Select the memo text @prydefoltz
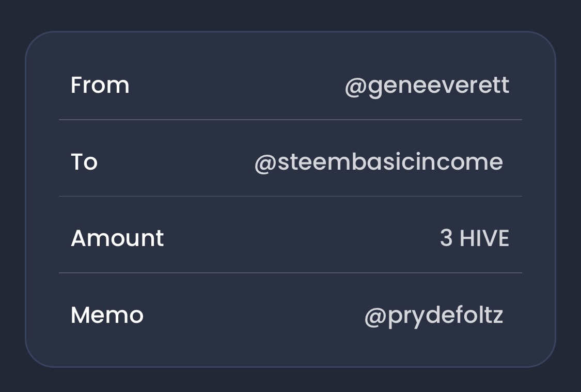The height and width of the screenshot is (392, 581). click(434, 317)
